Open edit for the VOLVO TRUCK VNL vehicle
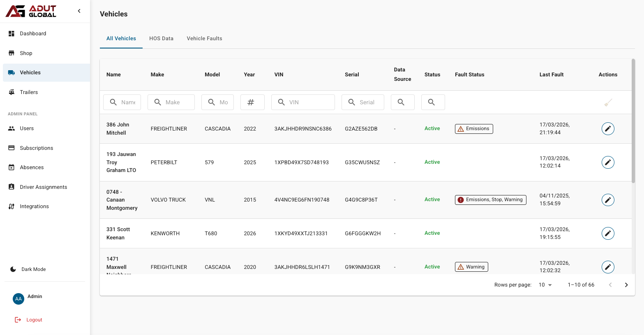The width and height of the screenshot is (644, 335). point(608,200)
